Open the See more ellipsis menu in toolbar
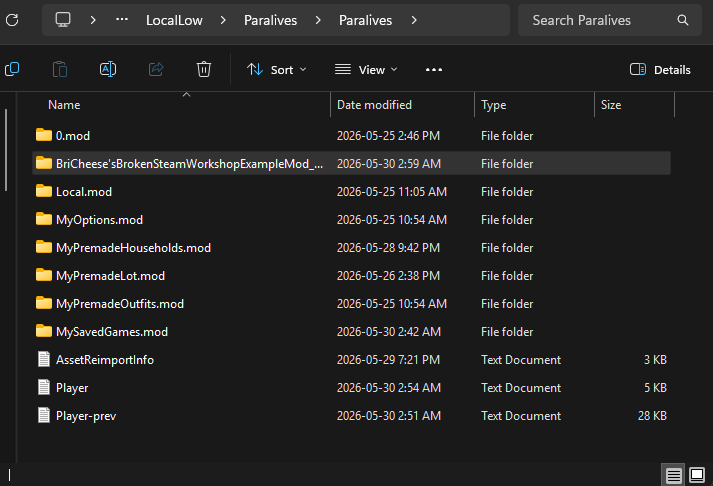Screen dimensions: 713x486 [434, 70]
